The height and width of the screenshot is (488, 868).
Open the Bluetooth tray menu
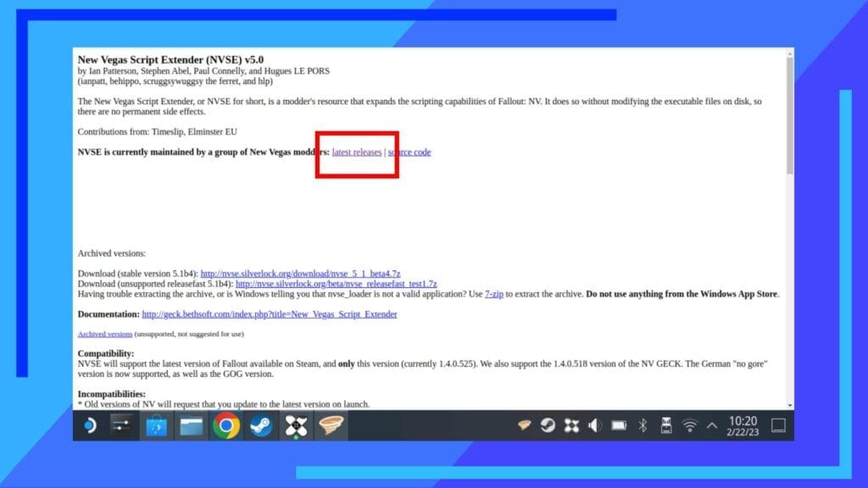coord(643,425)
